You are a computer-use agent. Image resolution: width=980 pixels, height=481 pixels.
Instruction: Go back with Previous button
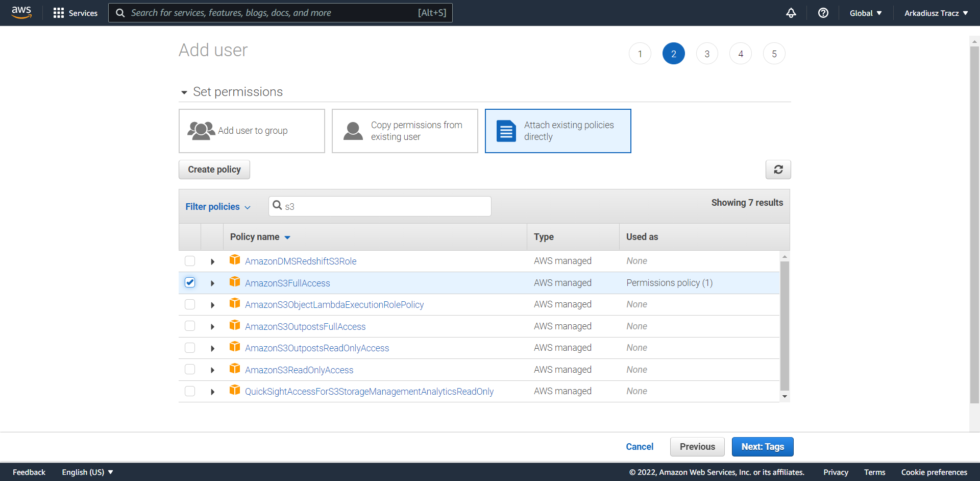coord(697,447)
